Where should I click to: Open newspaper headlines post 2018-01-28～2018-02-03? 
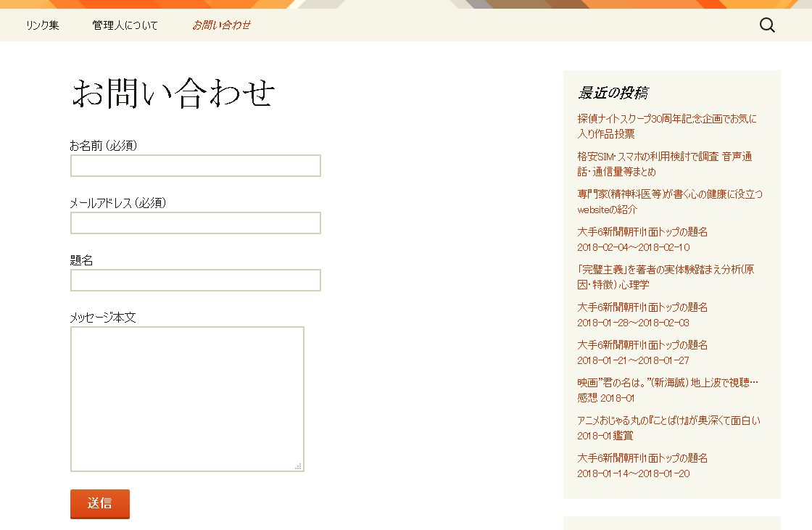[x=642, y=307]
